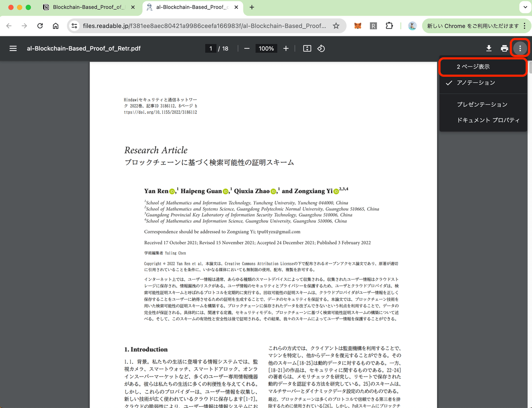This screenshot has height=408, width=532.
Task: Select the 2ページ表示 menu option
Action: tap(483, 67)
